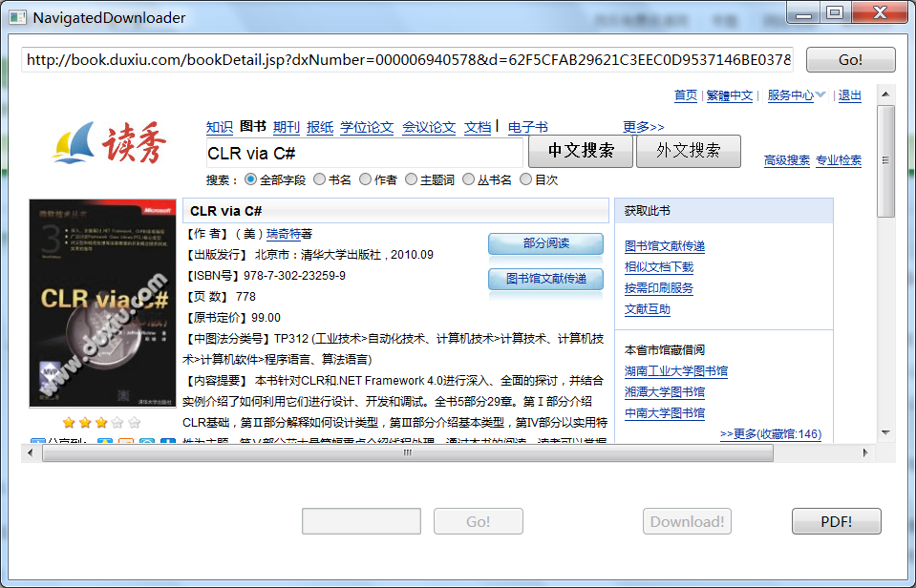
Task: Open the 按需印刷服务 link
Action: tap(659, 288)
